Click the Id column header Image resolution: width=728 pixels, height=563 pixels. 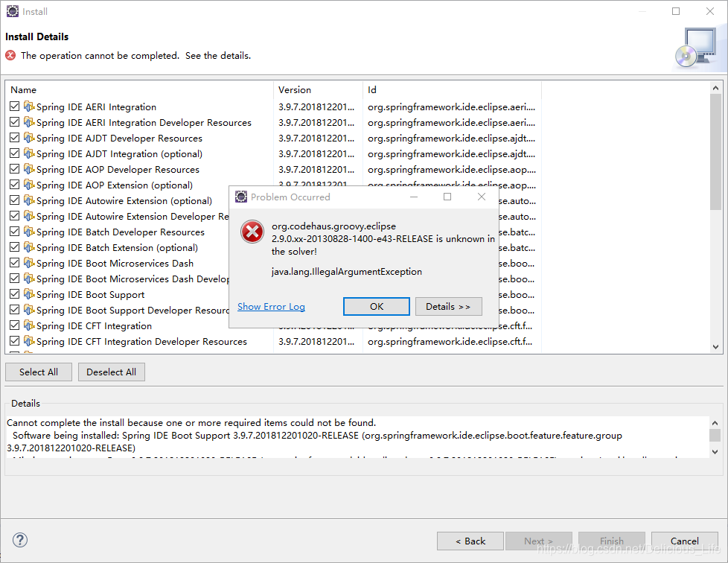[x=452, y=89]
